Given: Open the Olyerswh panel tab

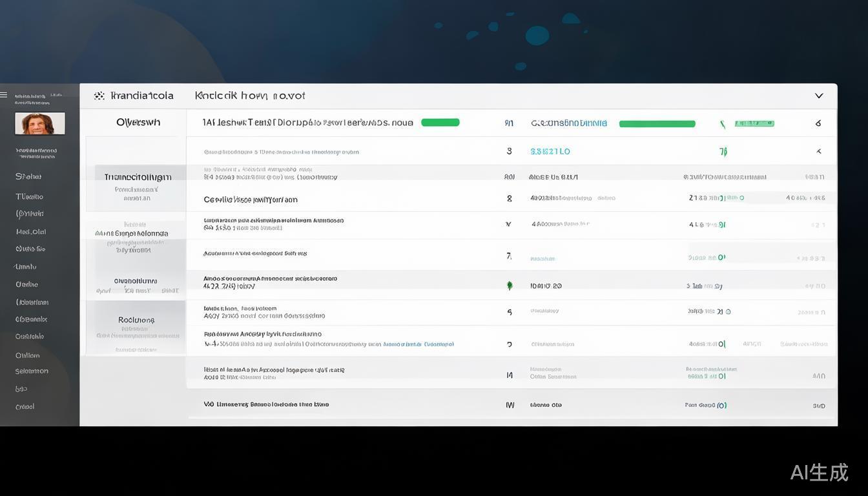Looking at the screenshot, I should pyautogui.click(x=138, y=122).
